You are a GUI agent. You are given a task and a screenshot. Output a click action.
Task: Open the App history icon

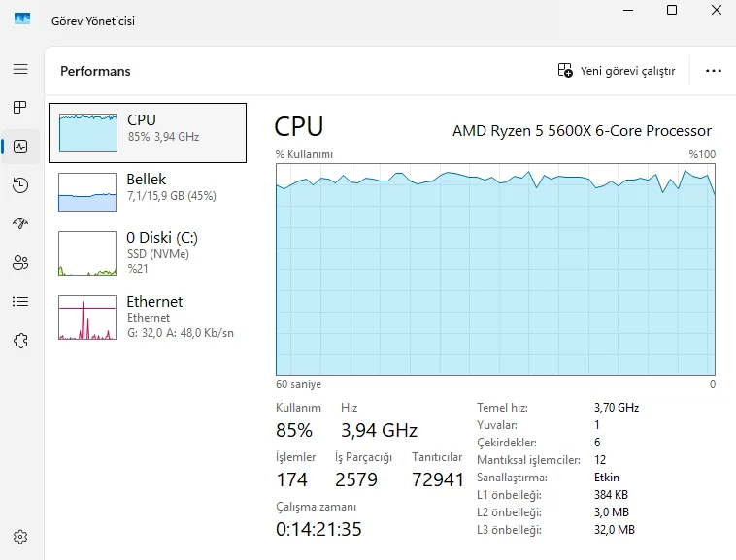click(x=20, y=185)
